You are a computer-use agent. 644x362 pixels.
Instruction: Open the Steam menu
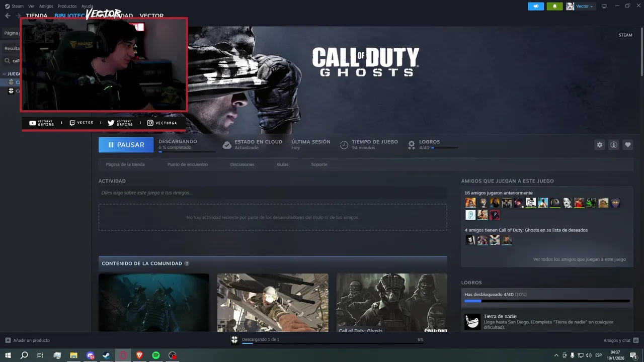click(14, 6)
